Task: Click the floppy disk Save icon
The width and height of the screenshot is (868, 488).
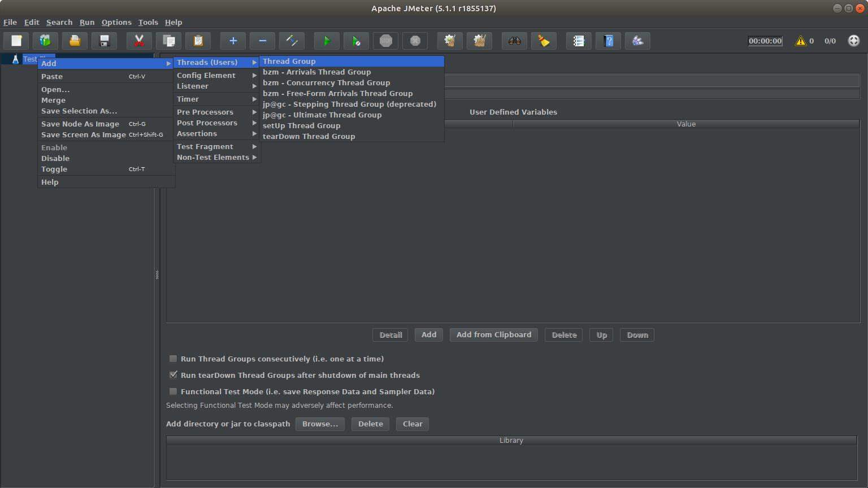Action: tap(104, 41)
